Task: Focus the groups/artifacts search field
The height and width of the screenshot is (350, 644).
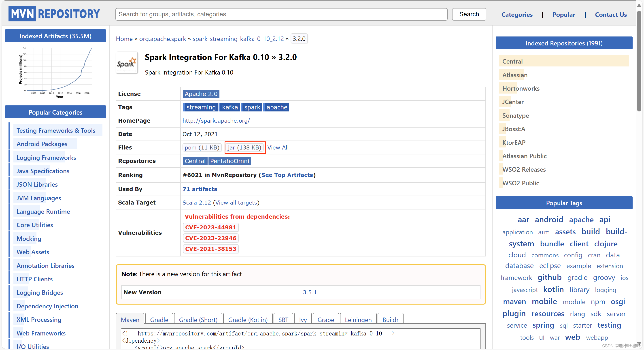Action: point(281,14)
